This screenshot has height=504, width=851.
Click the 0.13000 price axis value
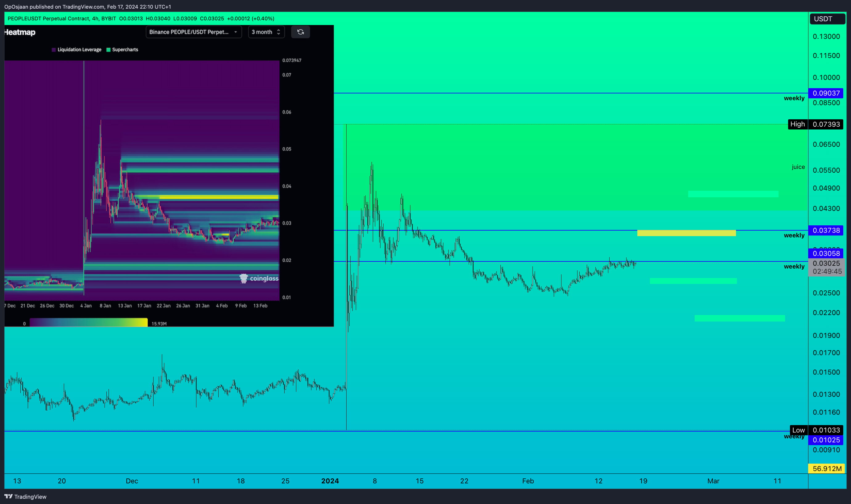pyautogui.click(x=826, y=36)
